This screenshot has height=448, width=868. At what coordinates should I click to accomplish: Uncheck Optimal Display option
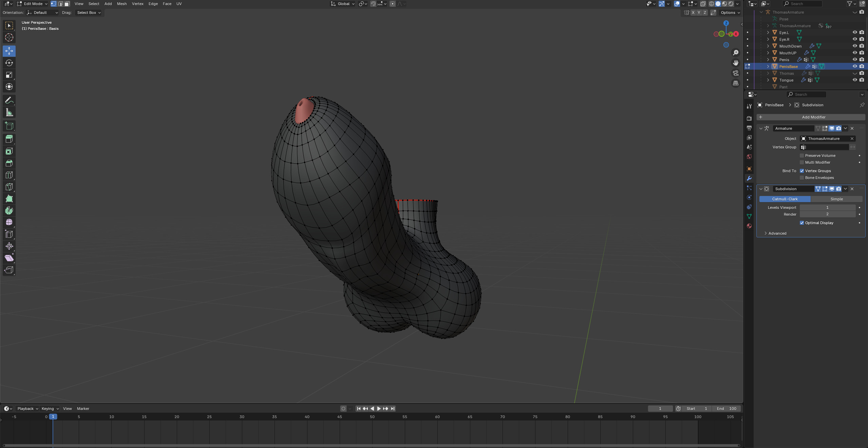coord(802,223)
